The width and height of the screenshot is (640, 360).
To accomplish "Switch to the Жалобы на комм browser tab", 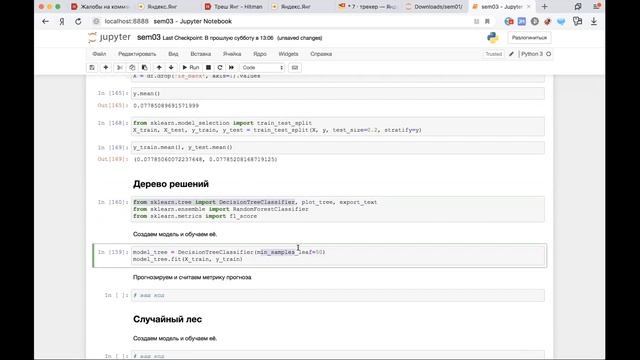I will 100,7.
